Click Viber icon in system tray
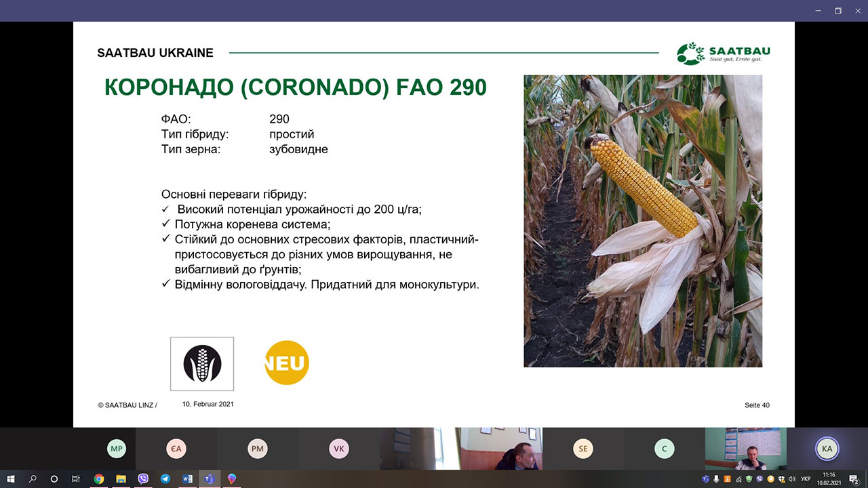The image size is (868, 488). pyautogui.click(x=759, y=479)
